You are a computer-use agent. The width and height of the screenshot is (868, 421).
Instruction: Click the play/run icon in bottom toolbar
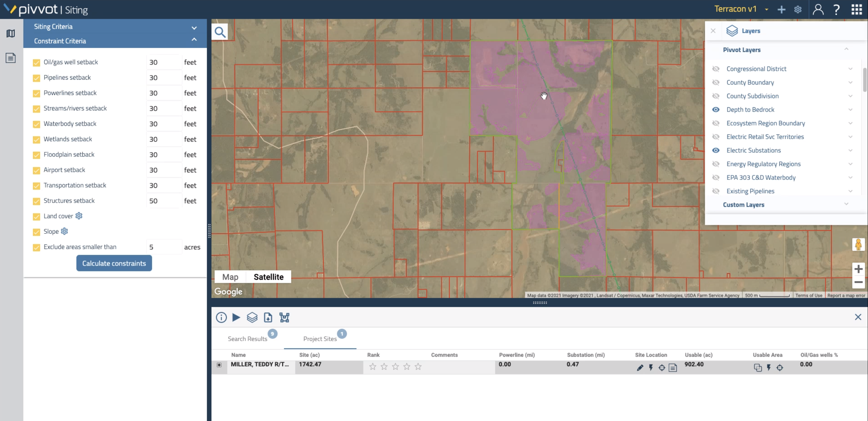coord(236,318)
